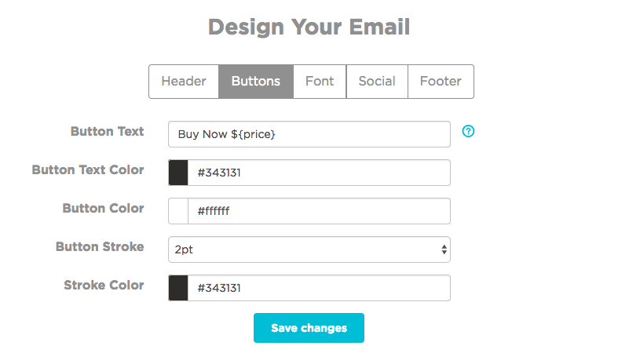Expand the Button Stroke dropdown

tap(309, 249)
